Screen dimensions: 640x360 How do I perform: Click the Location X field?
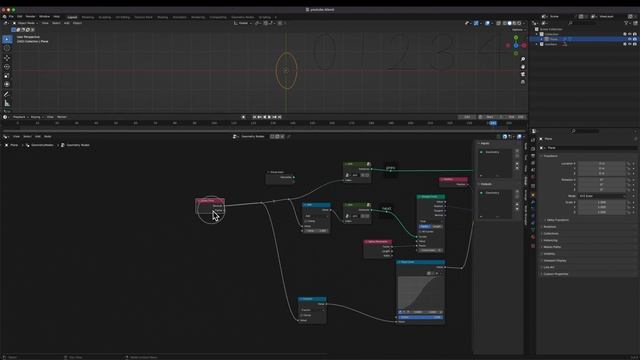[x=602, y=164]
